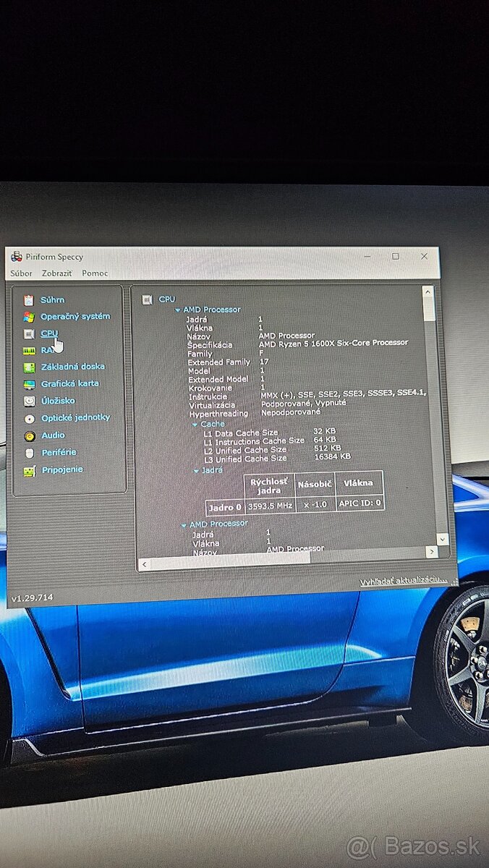This screenshot has height=868, width=489.
Task: Click the Periférie mouse icon
Action: 29,453
